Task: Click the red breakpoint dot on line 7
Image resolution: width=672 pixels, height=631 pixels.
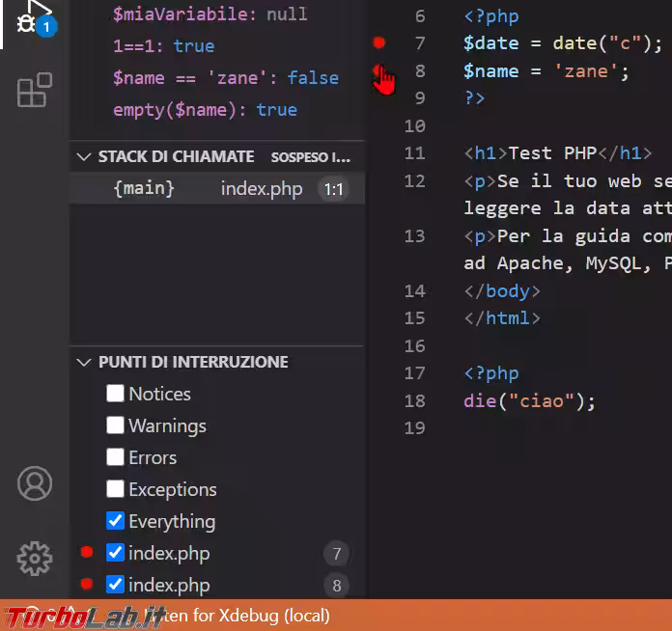Action: click(x=379, y=42)
